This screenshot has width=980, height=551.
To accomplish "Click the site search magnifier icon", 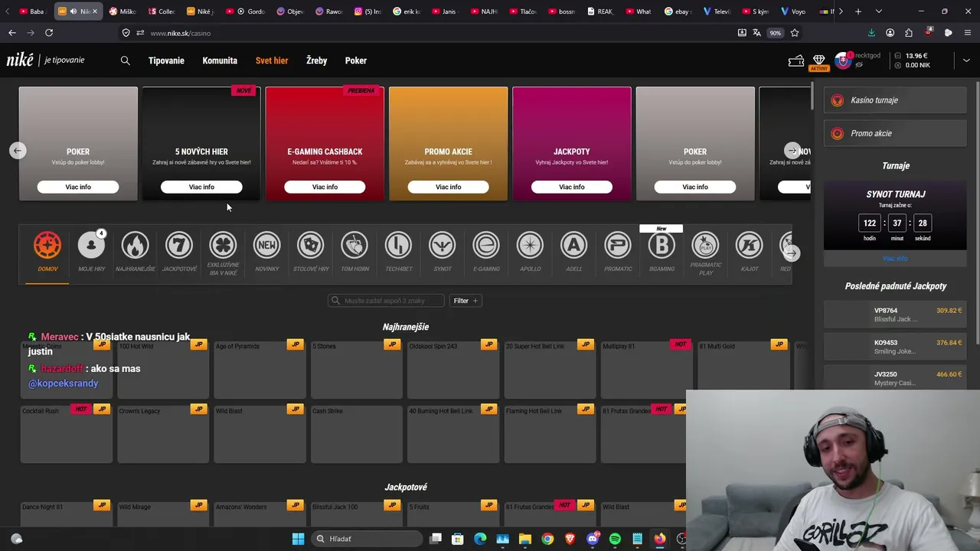I will point(125,60).
